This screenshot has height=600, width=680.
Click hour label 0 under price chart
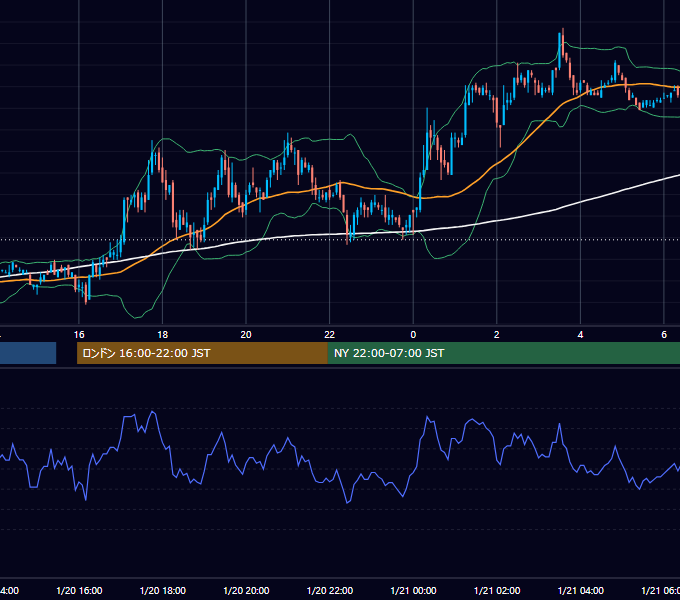(413, 334)
